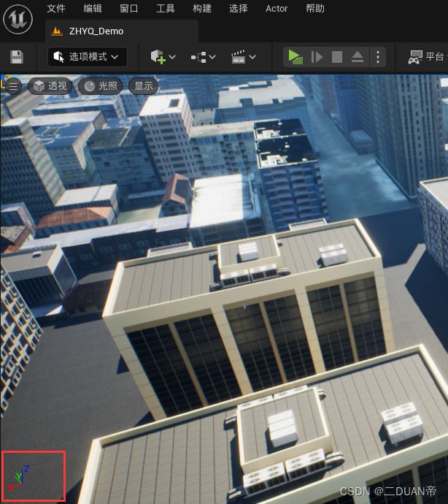The height and width of the screenshot is (504, 448).
Task: Open the 文件 menu
Action: tap(56, 8)
